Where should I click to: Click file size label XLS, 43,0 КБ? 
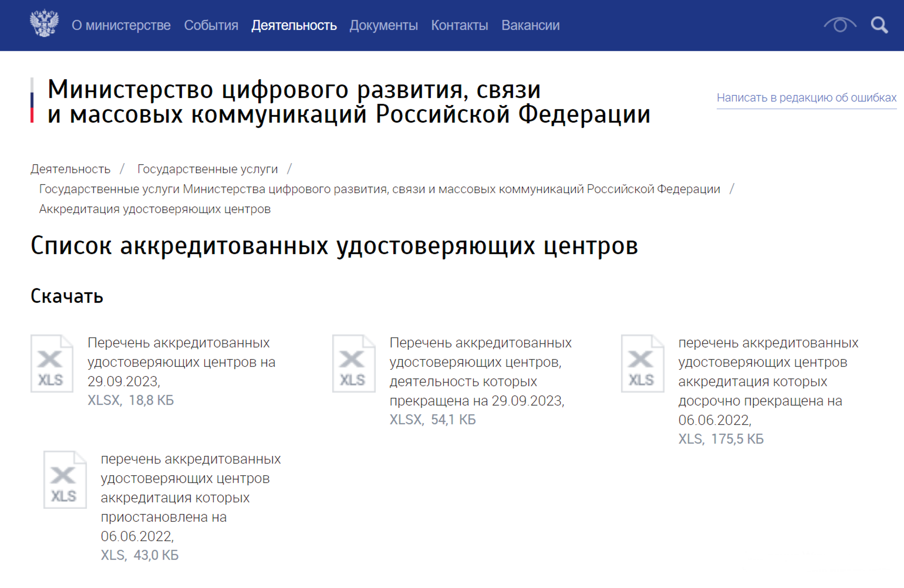(139, 555)
